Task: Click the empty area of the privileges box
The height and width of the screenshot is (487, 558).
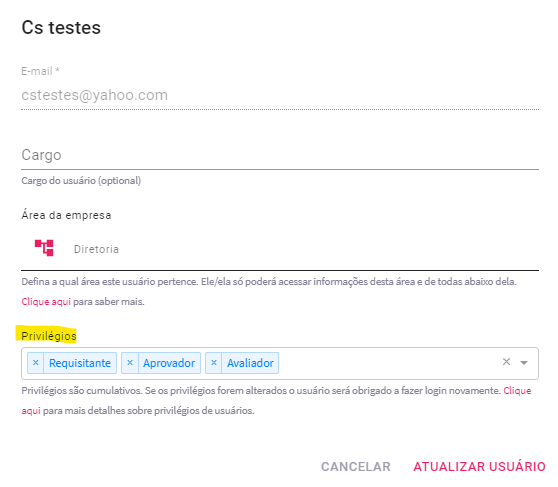Action: coord(388,363)
